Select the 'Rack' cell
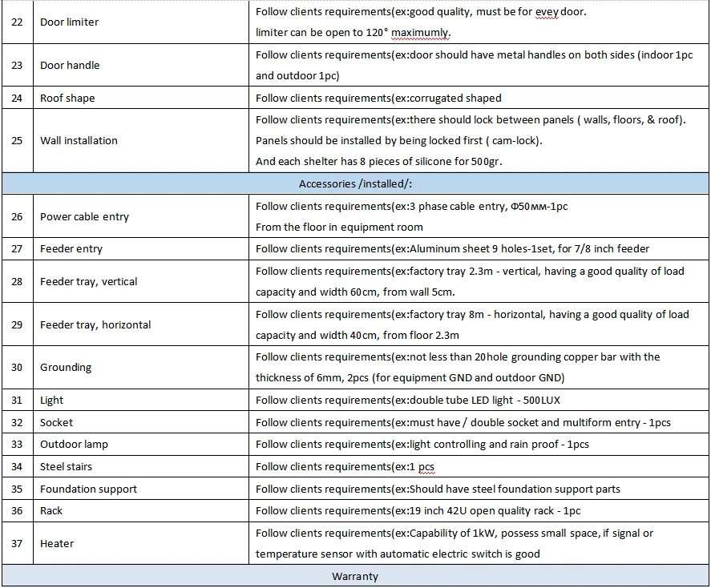Image resolution: width=711 pixels, height=588 pixels. [x=141, y=510]
